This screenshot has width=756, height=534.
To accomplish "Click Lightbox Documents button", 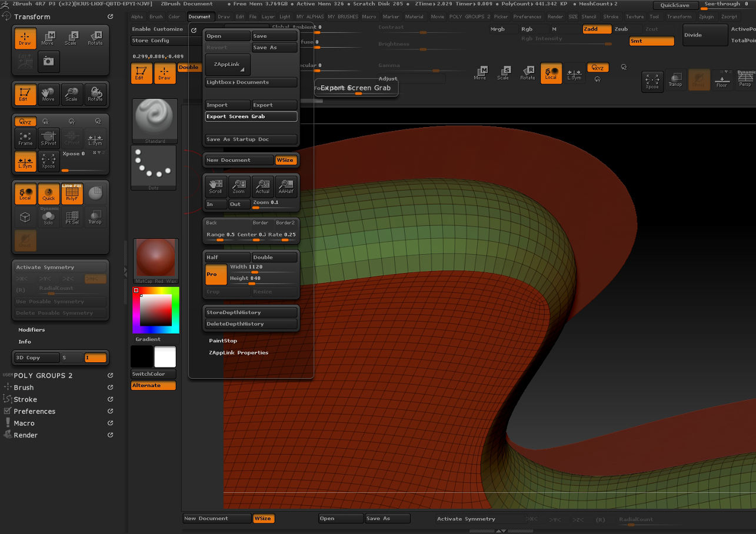I will click(x=251, y=82).
